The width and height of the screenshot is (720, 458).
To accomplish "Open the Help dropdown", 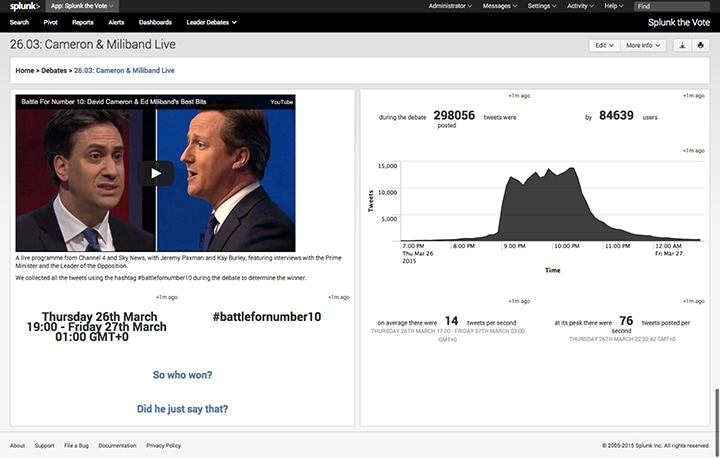I will pyautogui.click(x=614, y=6).
